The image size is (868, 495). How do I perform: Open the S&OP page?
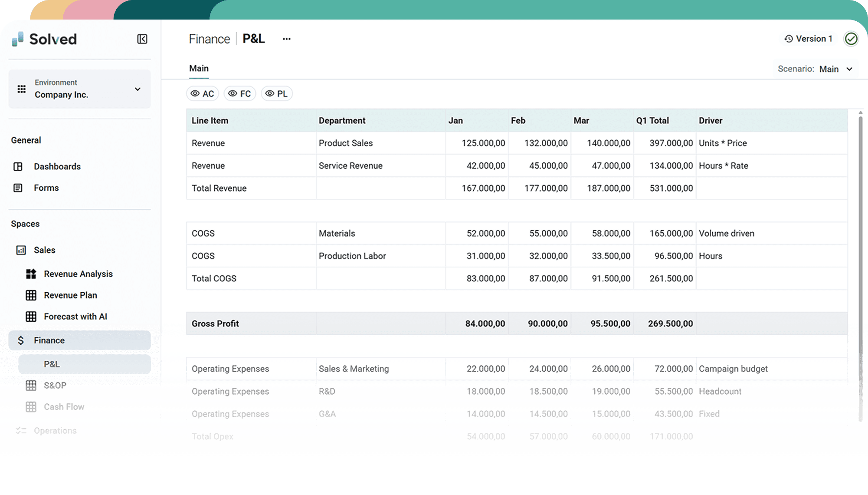[55, 386]
